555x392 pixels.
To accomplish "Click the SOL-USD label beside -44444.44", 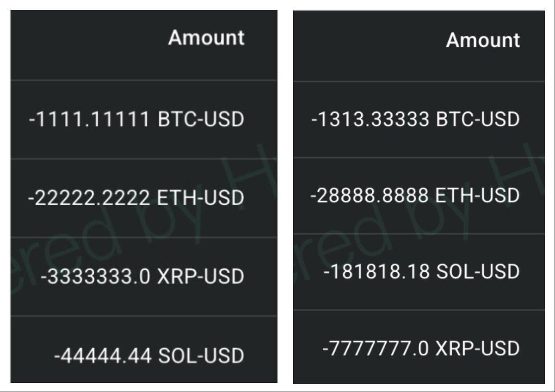I will coord(201,355).
